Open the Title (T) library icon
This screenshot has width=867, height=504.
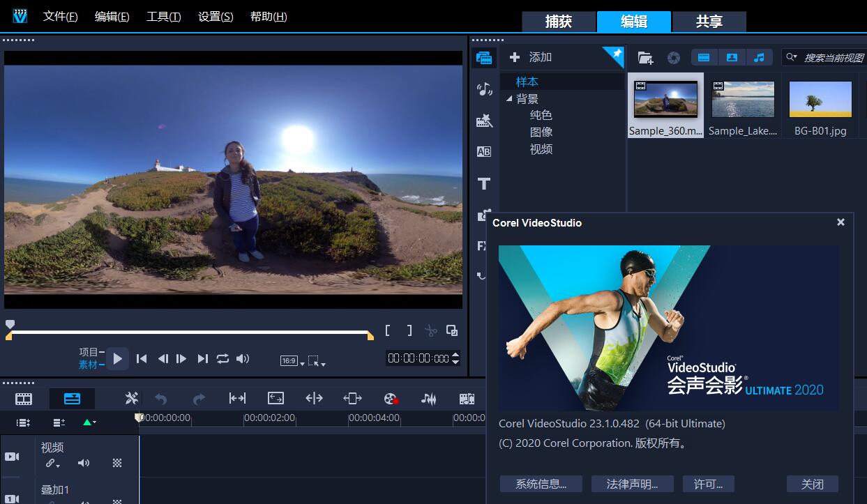tap(484, 184)
